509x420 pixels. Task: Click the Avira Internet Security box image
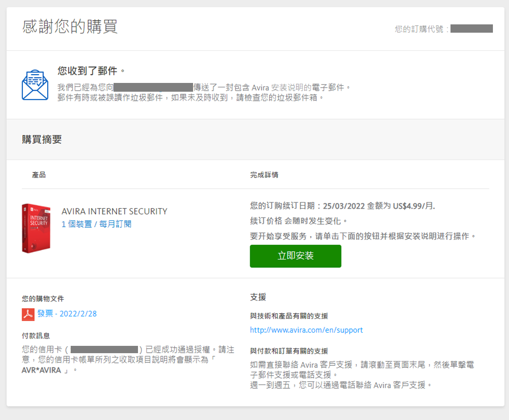click(36, 228)
